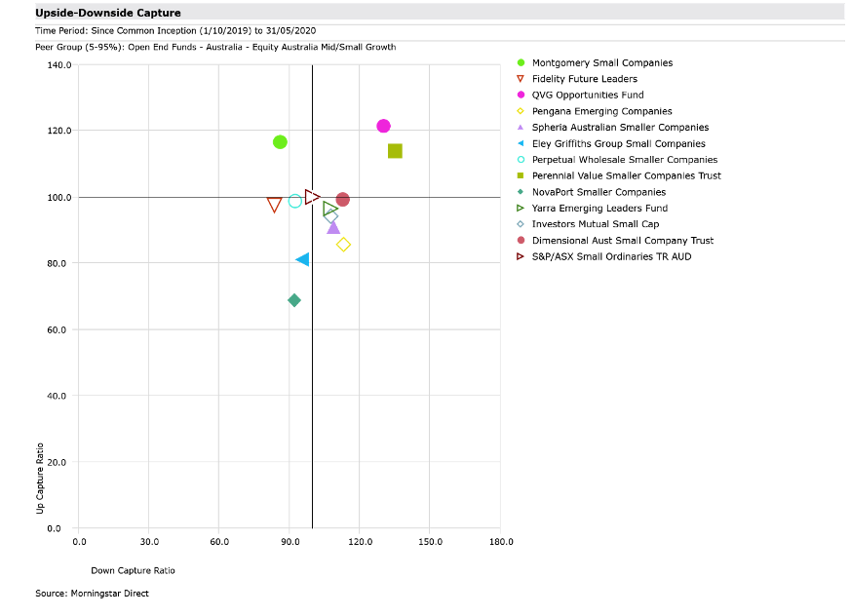The image size is (850, 616).
Task: Select the purple triangle Spheria data point
Action: [333, 227]
